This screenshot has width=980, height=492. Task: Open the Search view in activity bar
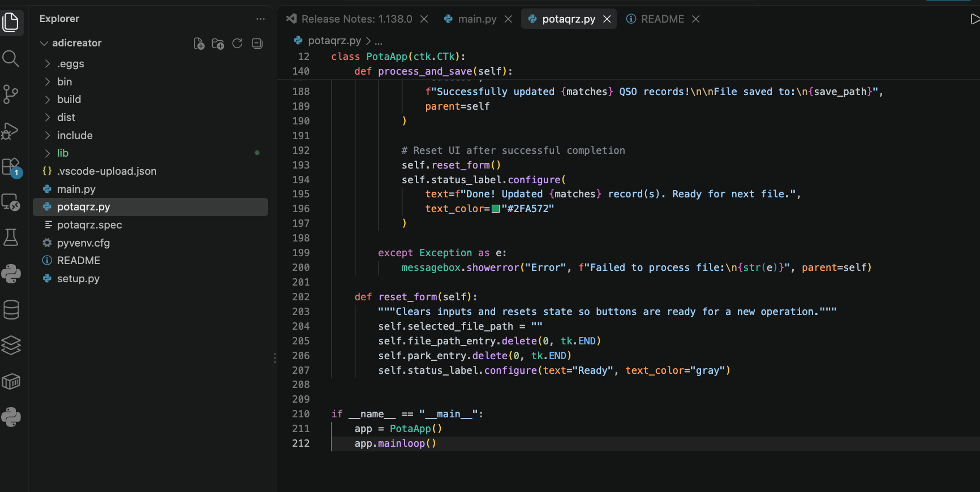11,58
